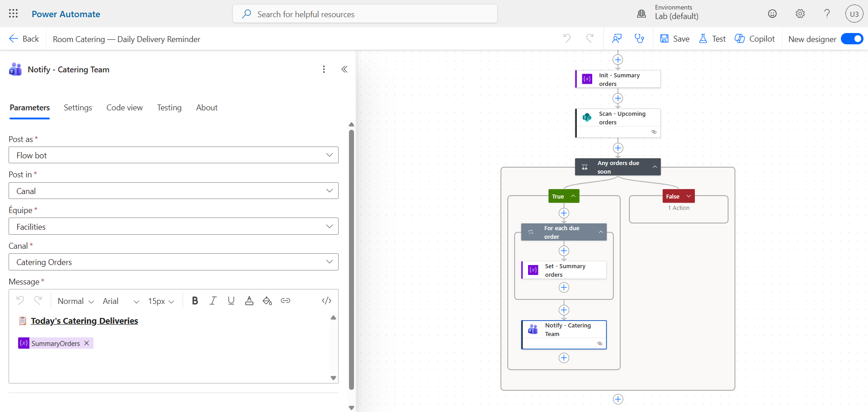Viewport: 868px width, 412px height.
Task: Open the feedback smiley icon
Action: click(x=773, y=14)
